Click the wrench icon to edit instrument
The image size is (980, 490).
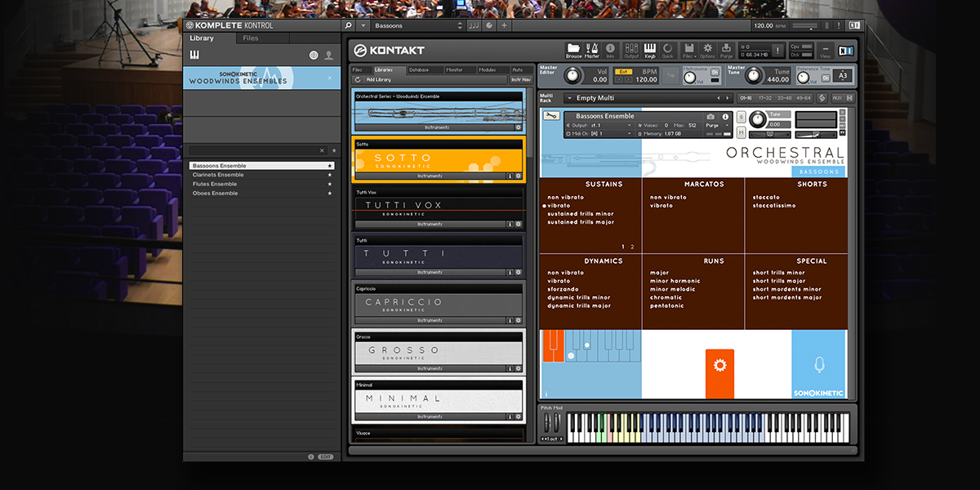click(550, 116)
